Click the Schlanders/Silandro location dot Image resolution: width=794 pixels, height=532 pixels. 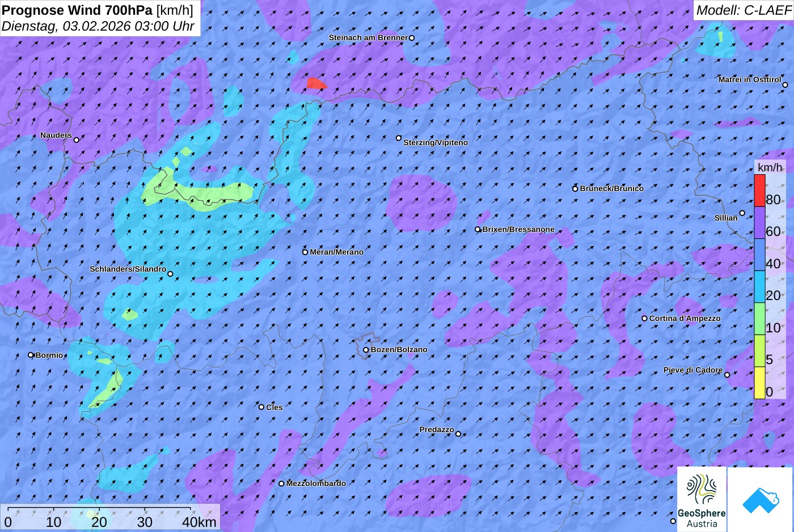(x=170, y=274)
